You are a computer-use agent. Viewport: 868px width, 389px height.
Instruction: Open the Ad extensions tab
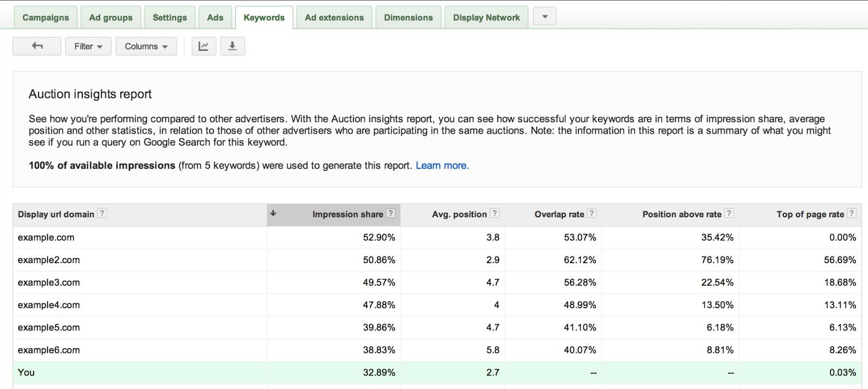click(334, 18)
